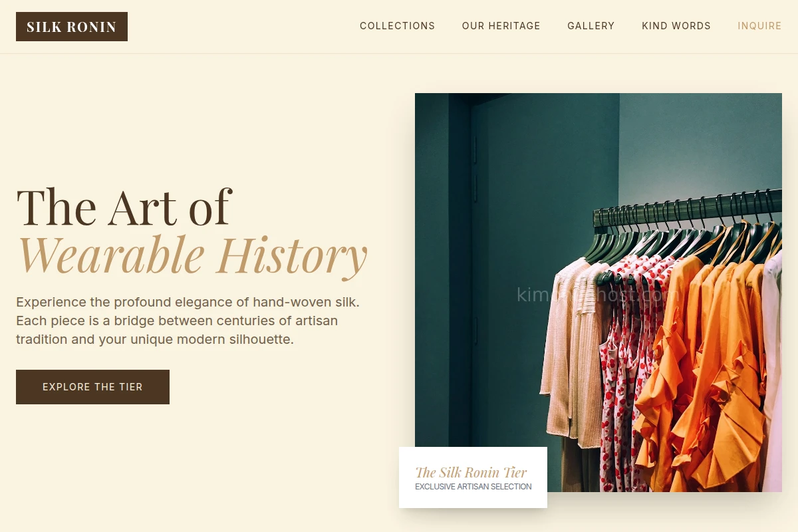798x532 pixels.
Task: Click the pale pink garment at photo edge
Action: pos(772,372)
